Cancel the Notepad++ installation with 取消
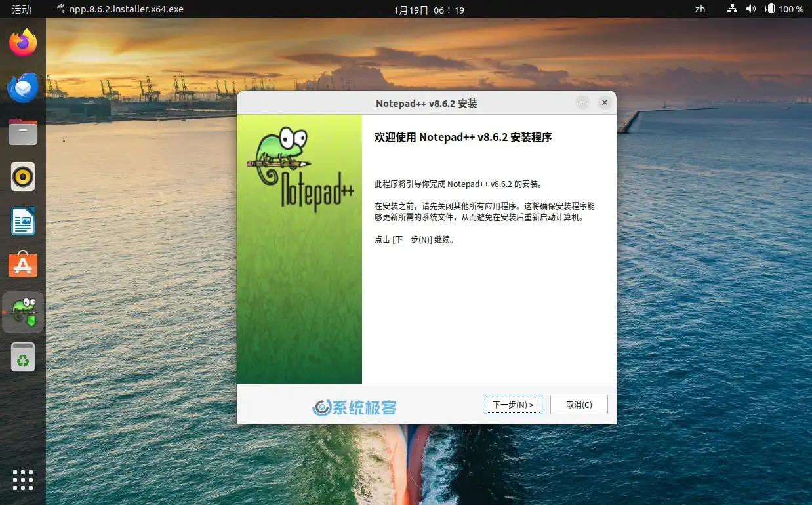 tap(578, 405)
